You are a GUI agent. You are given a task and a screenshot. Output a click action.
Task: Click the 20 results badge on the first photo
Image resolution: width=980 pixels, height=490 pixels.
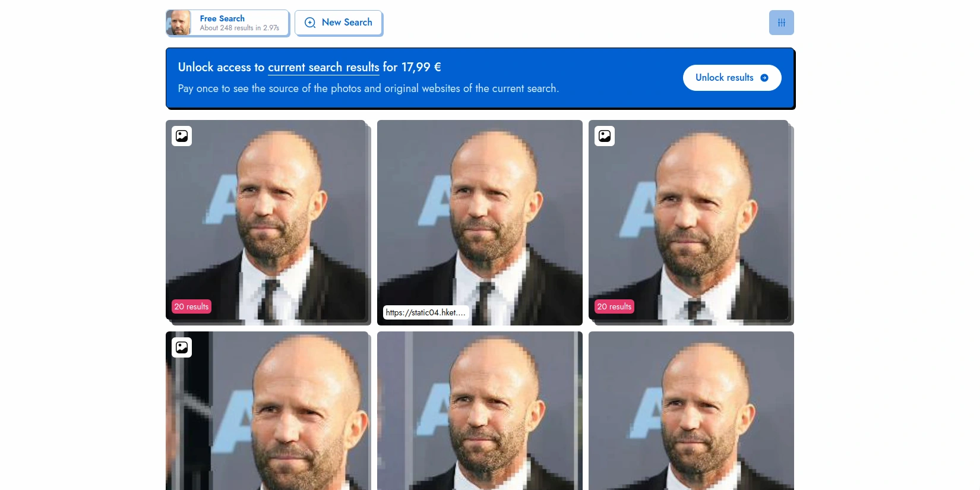(x=191, y=306)
